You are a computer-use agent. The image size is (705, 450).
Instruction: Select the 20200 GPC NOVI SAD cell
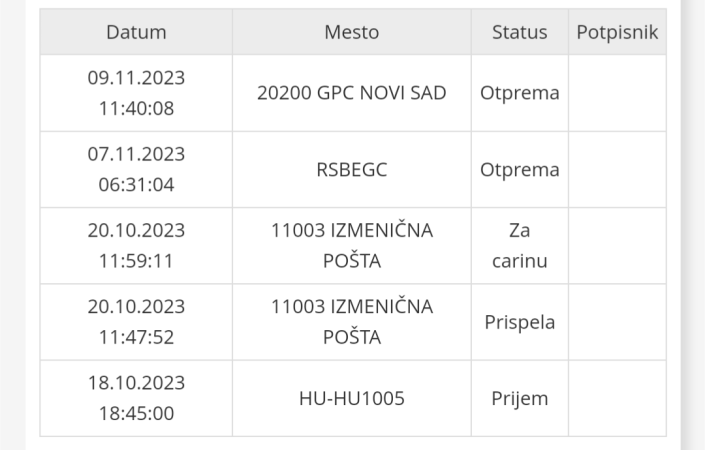point(351,93)
